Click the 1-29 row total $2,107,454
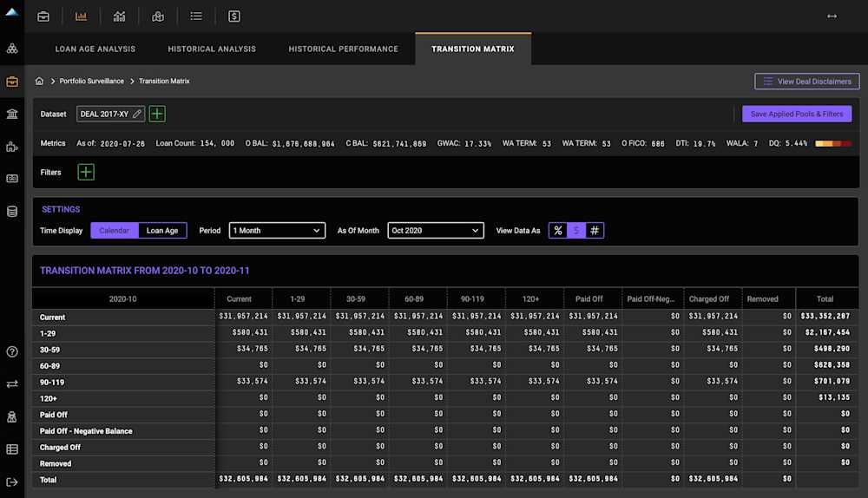 [x=827, y=332]
